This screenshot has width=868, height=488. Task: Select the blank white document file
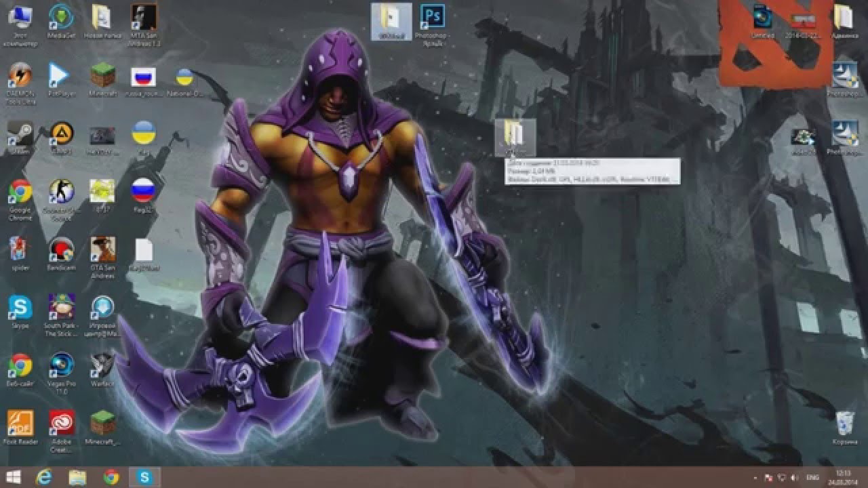pyautogui.click(x=144, y=255)
